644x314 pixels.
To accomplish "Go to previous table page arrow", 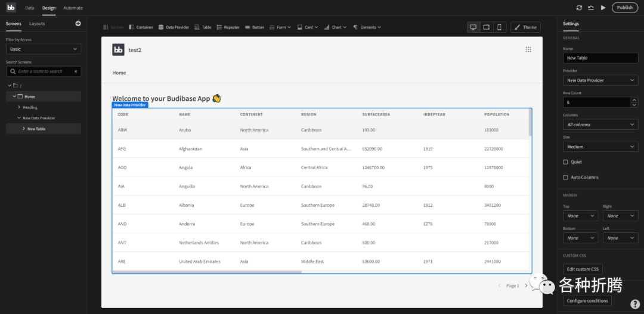I will 500,285.
